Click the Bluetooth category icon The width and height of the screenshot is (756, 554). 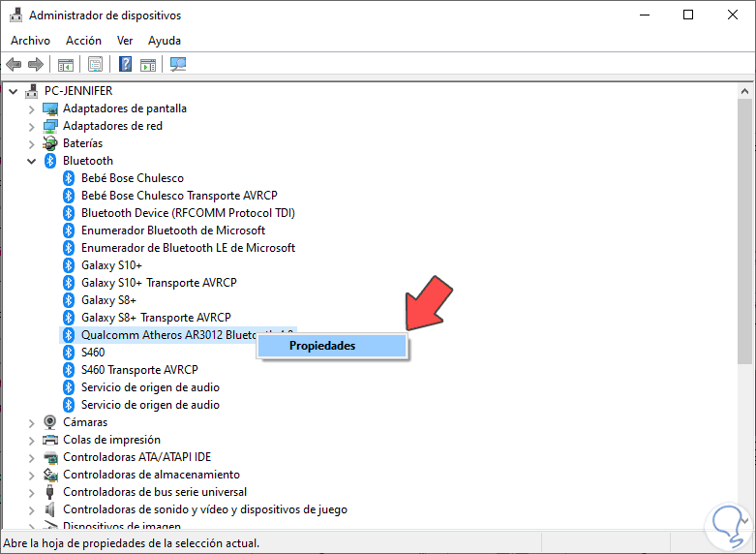click(50, 161)
